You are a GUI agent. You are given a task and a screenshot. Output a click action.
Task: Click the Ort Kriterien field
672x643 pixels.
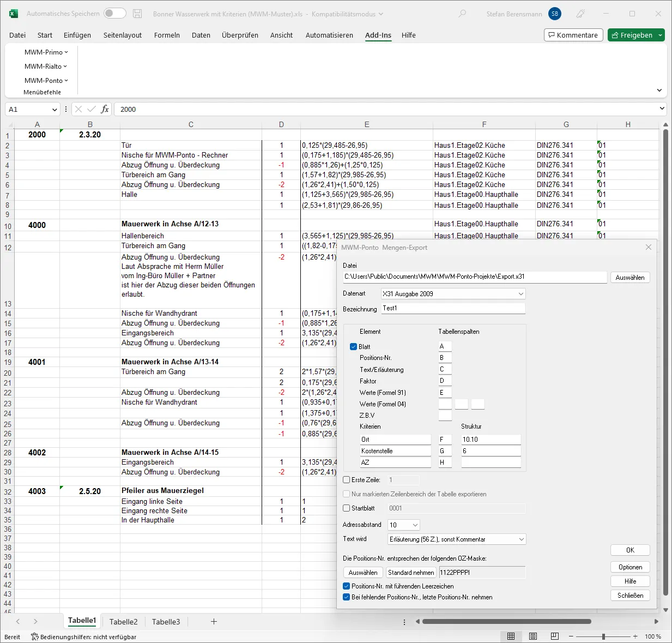(x=395, y=440)
